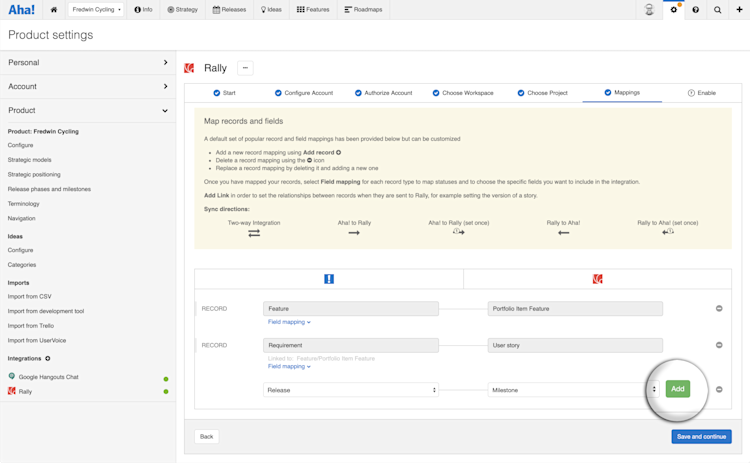Click Google Hangouts Chat icon in sidebar
The image size is (750, 463).
pos(11,376)
